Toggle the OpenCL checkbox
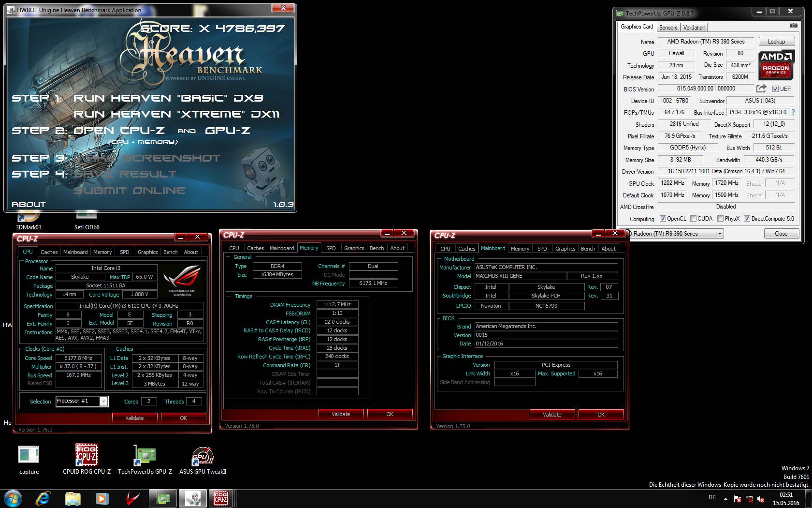Screen dimensions: 812x508 pyautogui.click(x=663, y=219)
